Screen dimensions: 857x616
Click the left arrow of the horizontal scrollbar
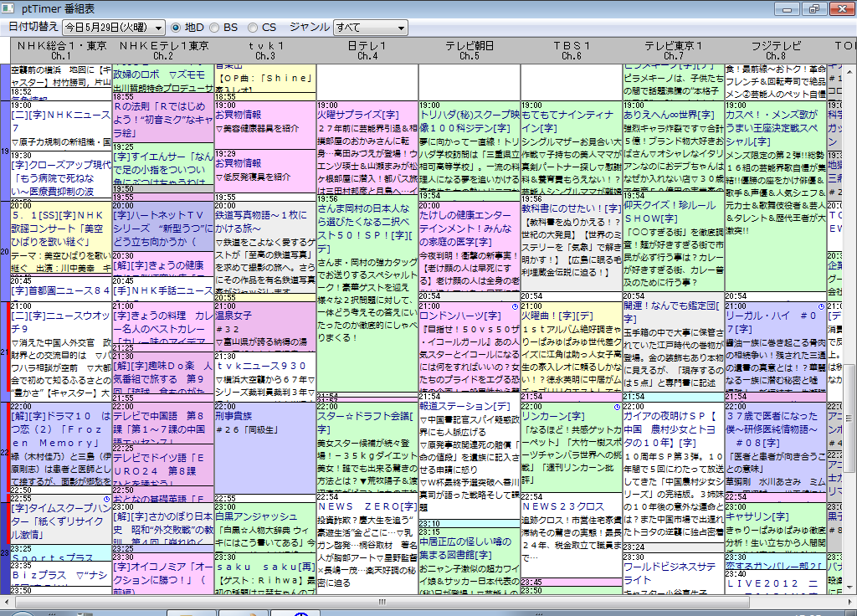(7, 601)
